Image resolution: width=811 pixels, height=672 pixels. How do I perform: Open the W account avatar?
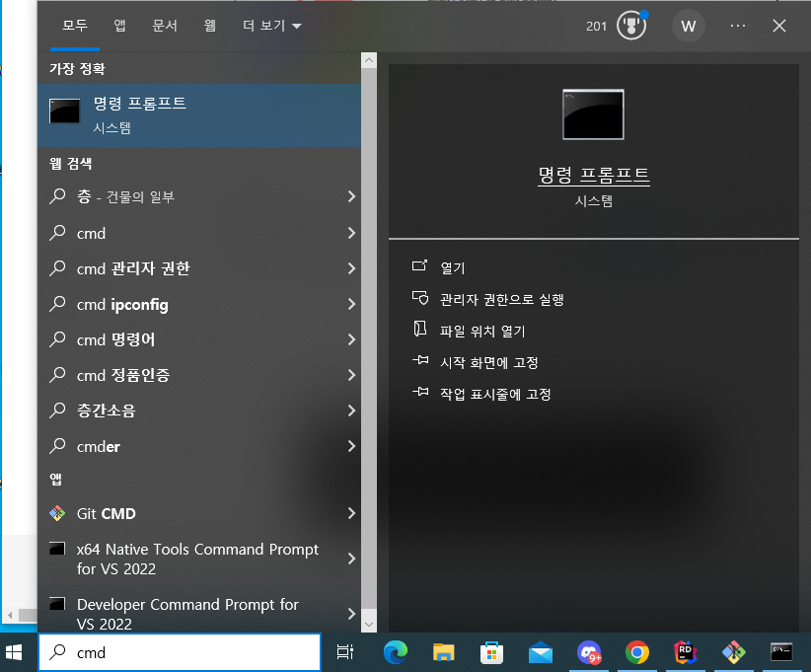pos(688,26)
